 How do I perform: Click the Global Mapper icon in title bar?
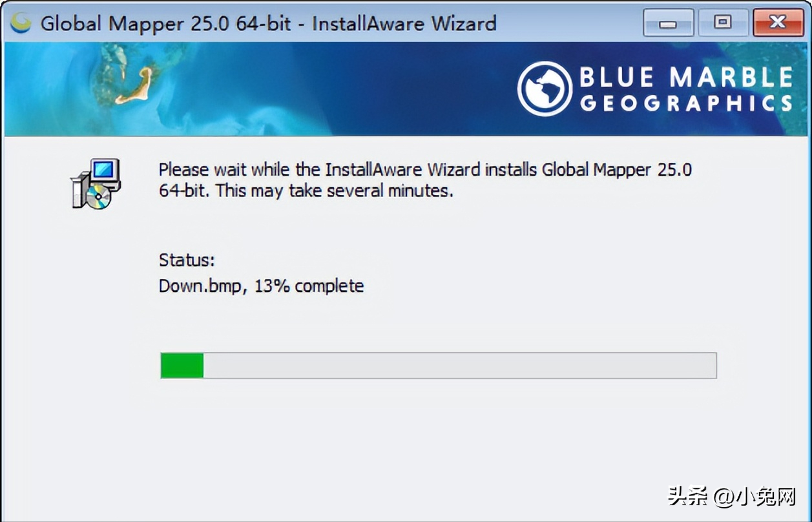point(20,23)
